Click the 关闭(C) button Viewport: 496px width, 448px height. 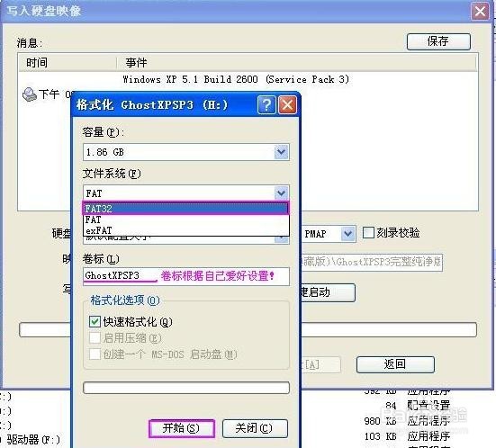[255, 428]
